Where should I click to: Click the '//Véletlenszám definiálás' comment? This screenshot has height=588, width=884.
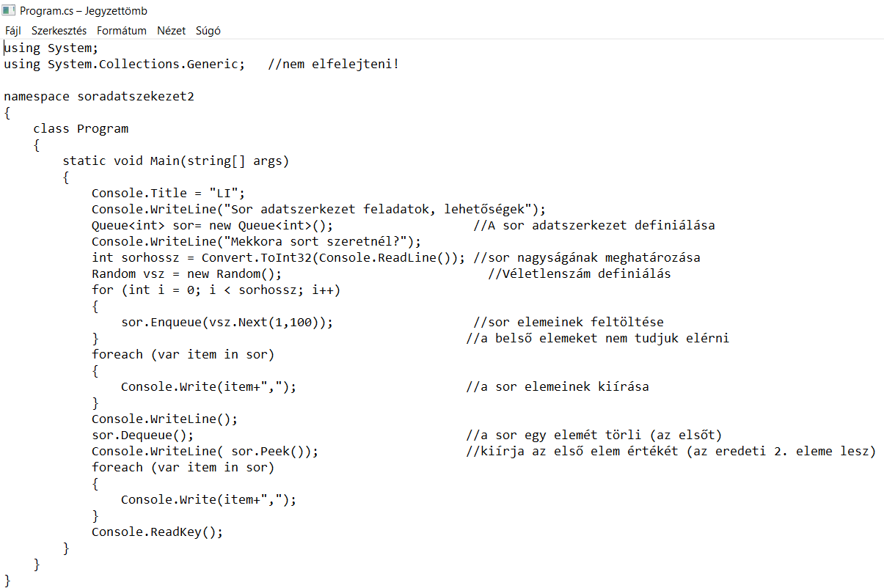coord(579,274)
